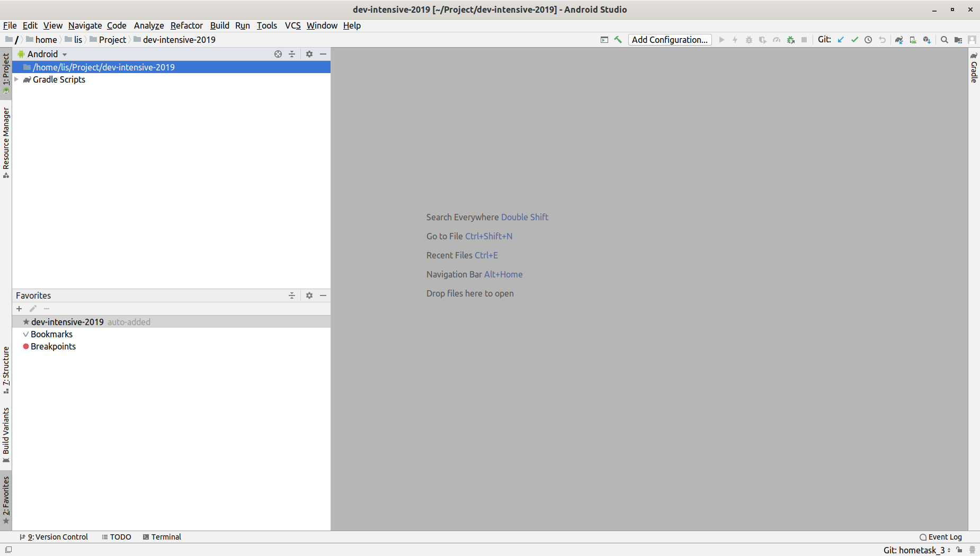Toggle the Resource Manager side tab
Viewport: 980px width, 556px height.
point(6,142)
